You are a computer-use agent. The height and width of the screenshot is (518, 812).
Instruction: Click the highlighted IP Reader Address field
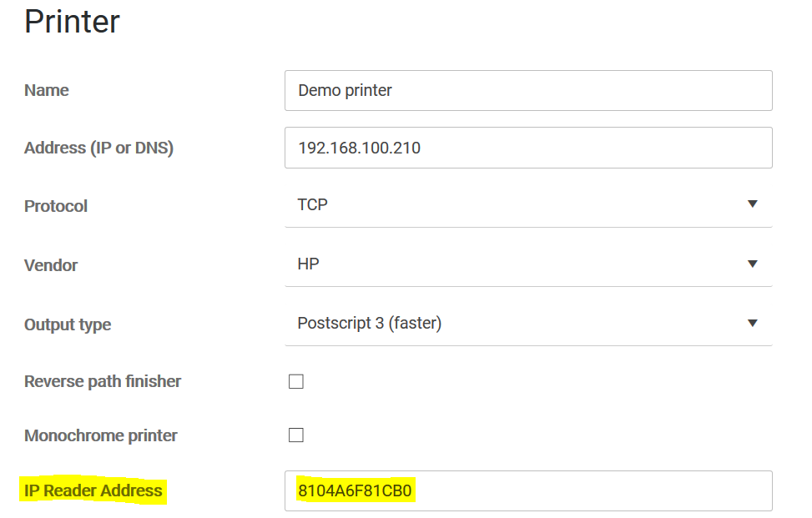pos(528,490)
